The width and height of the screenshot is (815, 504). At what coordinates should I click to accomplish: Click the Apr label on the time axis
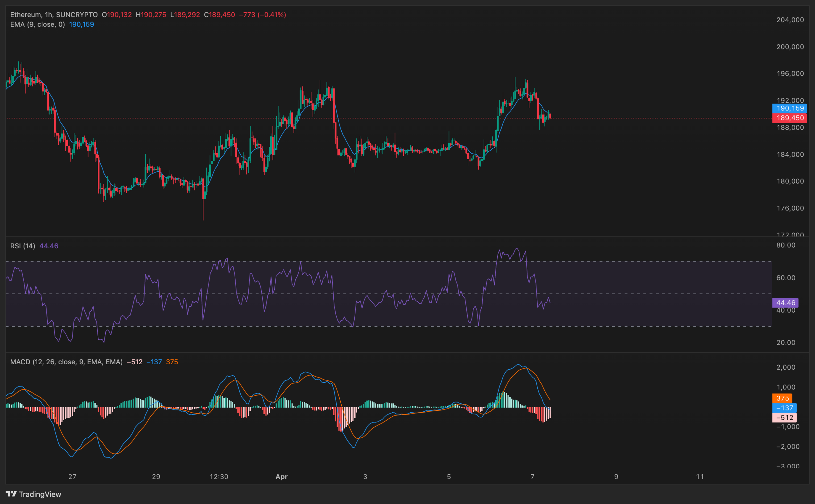pos(282,477)
